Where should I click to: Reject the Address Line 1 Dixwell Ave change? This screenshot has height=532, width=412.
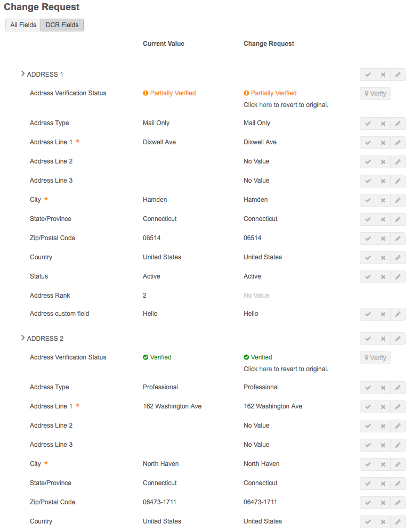pyautogui.click(x=383, y=143)
